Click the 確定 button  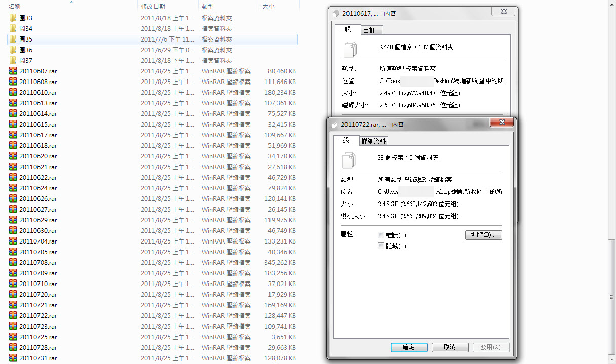[x=408, y=347]
